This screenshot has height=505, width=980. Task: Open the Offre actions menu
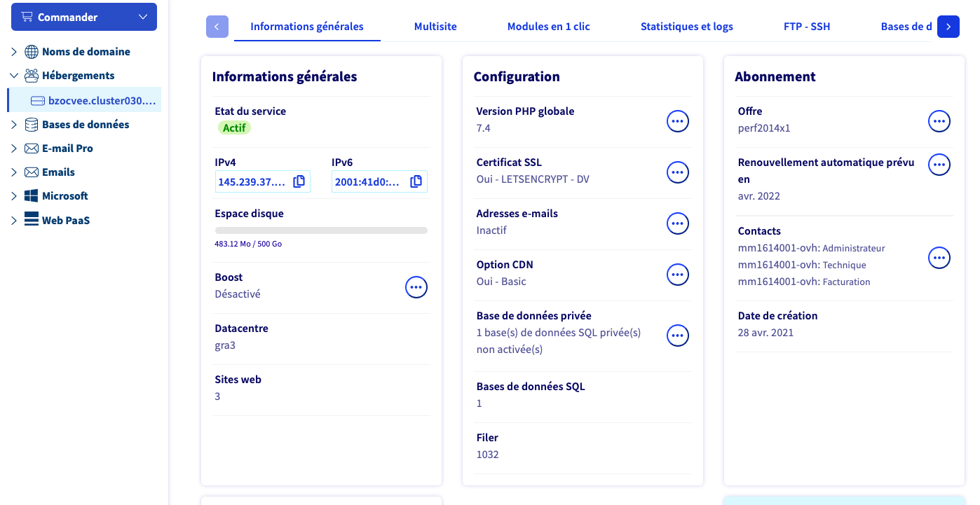[939, 121]
